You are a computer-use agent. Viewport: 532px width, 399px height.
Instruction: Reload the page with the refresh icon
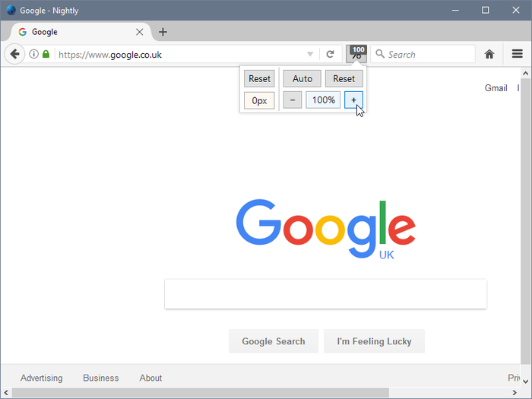point(330,54)
